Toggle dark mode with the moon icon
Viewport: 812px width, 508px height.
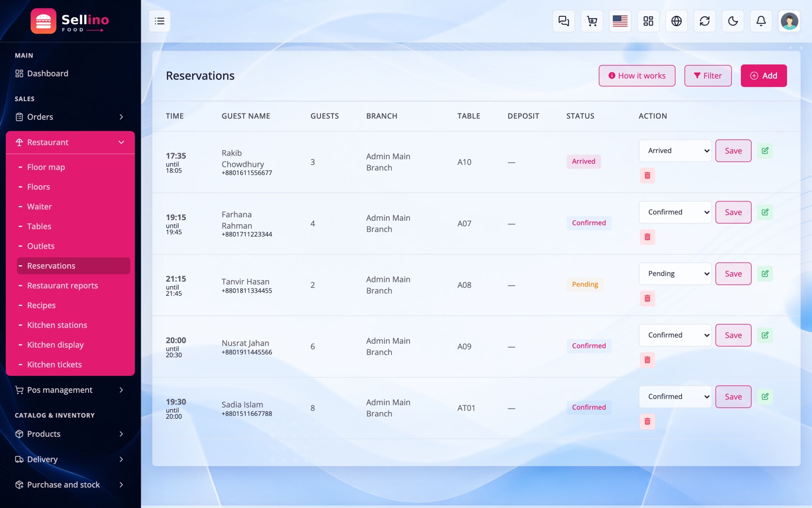pyautogui.click(x=732, y=21)
